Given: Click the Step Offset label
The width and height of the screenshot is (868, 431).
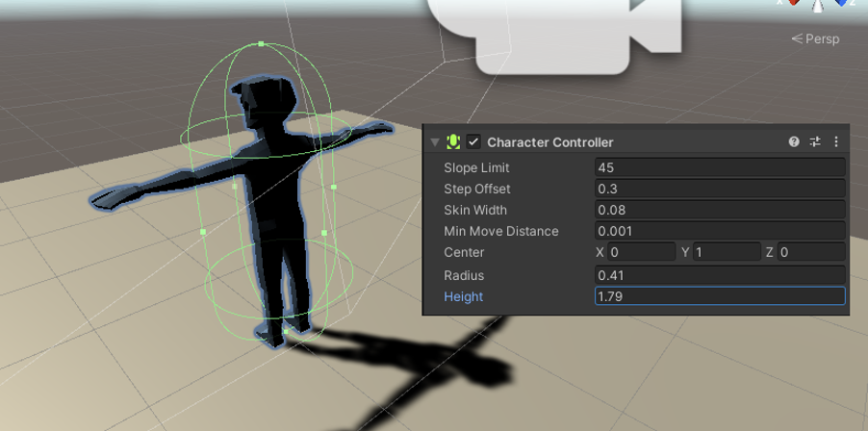Looking at the screenshot, I should pyautogui.click(x=477, y=189).
